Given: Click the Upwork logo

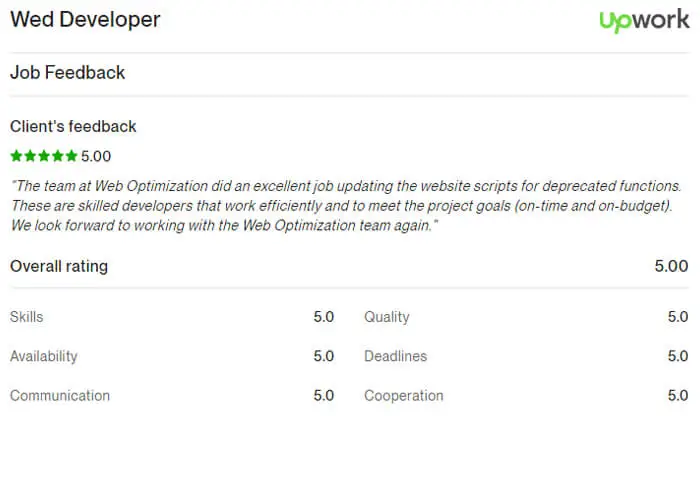Looking at the screenshot, I should (x=644, y=21).
